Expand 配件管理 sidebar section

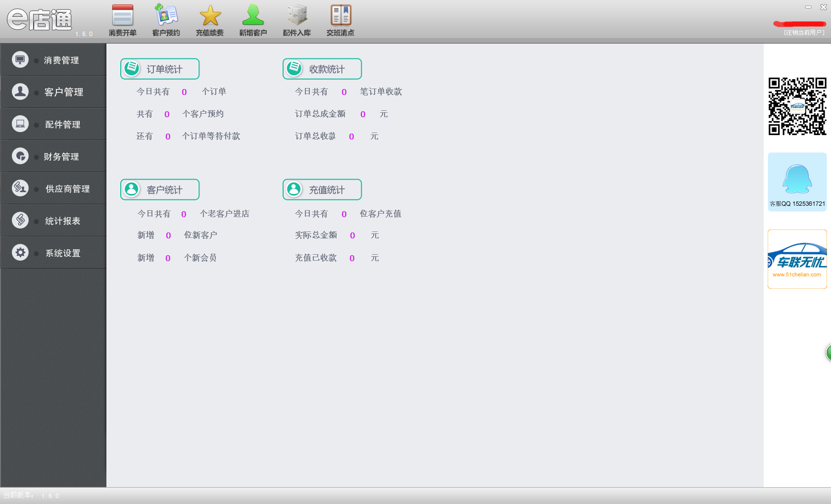pos(53,124)
